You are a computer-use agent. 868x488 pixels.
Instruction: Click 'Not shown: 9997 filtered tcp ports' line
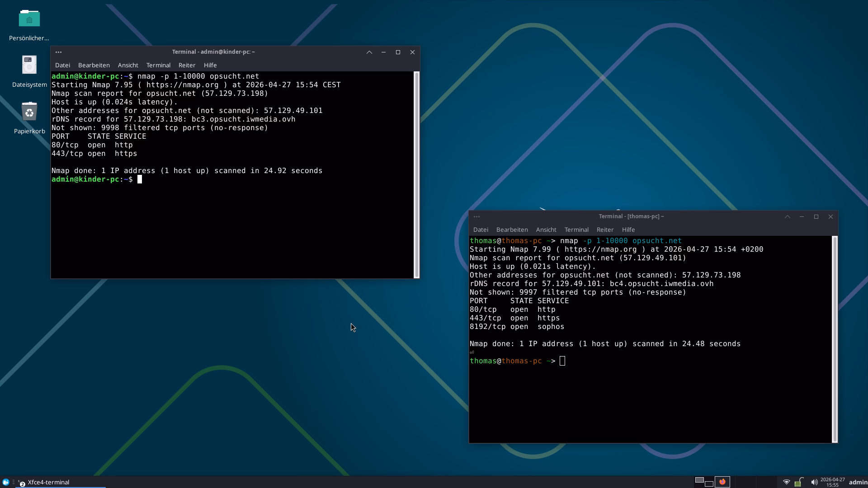pos(578,292)
